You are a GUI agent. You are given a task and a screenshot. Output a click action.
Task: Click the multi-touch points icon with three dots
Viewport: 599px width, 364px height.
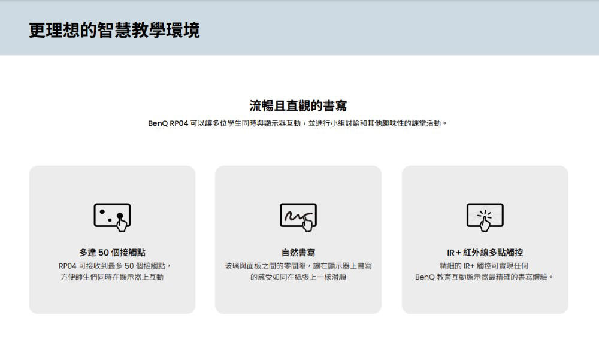pos(113,217)
